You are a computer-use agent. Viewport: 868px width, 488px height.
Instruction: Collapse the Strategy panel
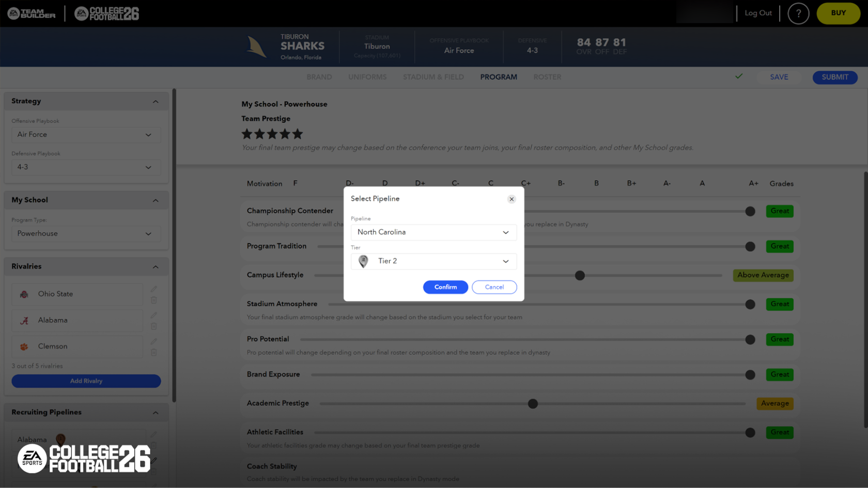coord(156,101)
